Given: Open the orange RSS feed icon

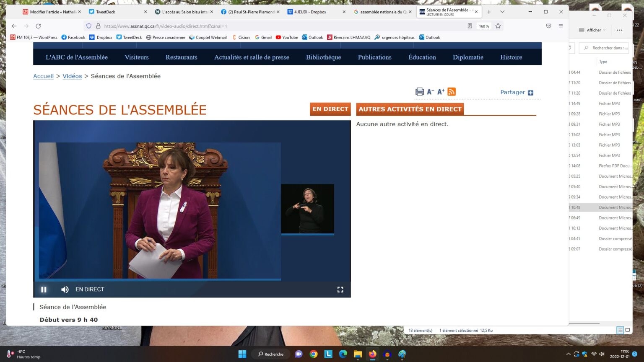Looking at the screenshot, I should (452, 92).
